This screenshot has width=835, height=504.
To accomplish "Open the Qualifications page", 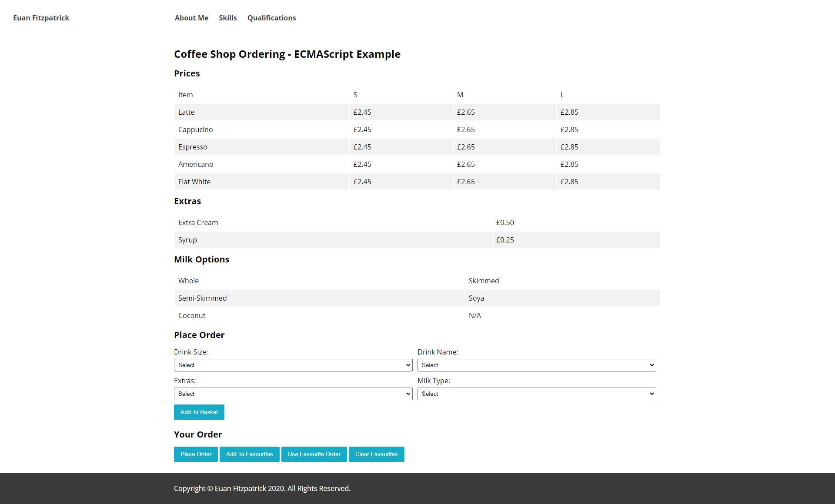I will pos(271,18).
